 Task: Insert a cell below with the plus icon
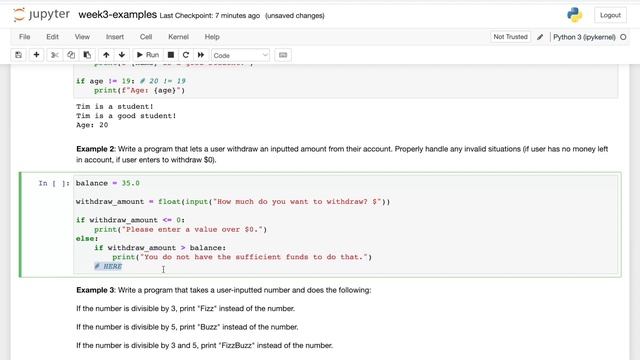click(36, 55)
